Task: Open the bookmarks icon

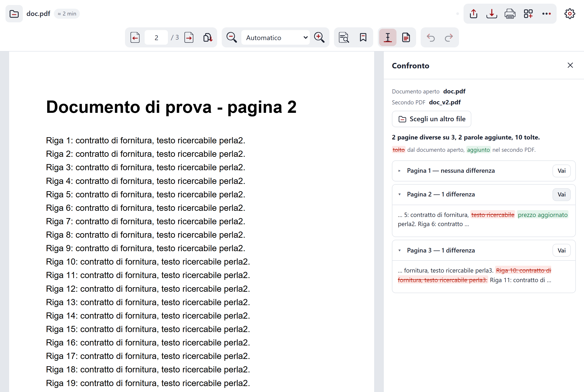Action: [363, 38]
